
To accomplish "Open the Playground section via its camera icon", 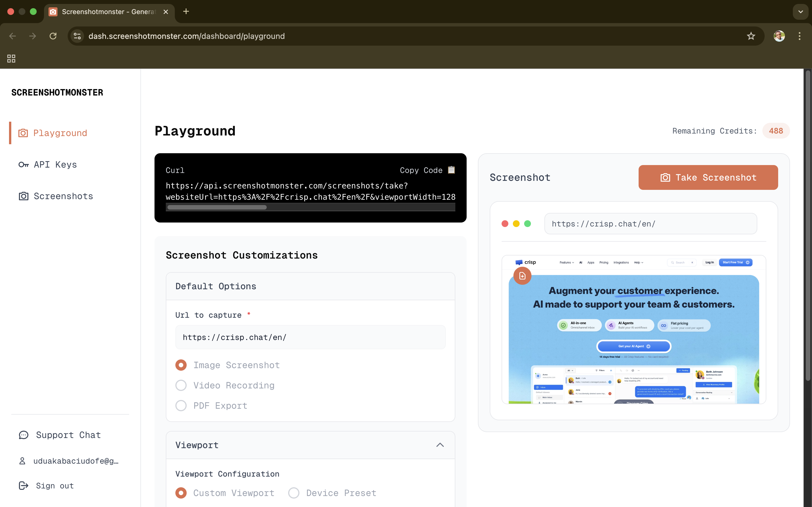I will [x=23, y=133].
